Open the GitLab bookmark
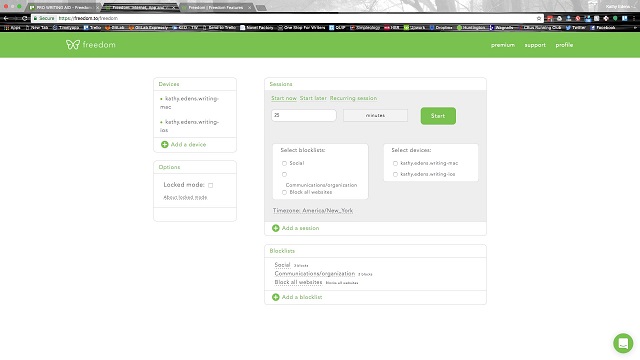 pyautogui.click(x=115, y=28)
